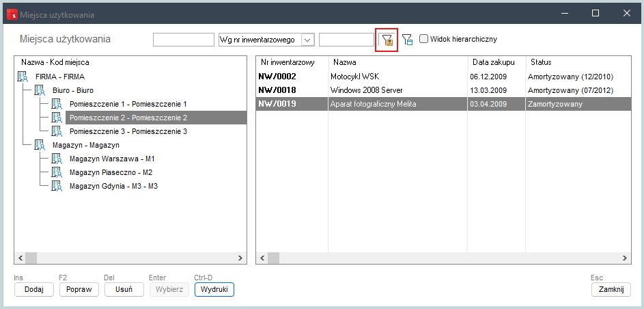This screenshot has width=644, height=309.
Task: Click tree panel scrollbar right arrow
Action: (x=240, y=258)
